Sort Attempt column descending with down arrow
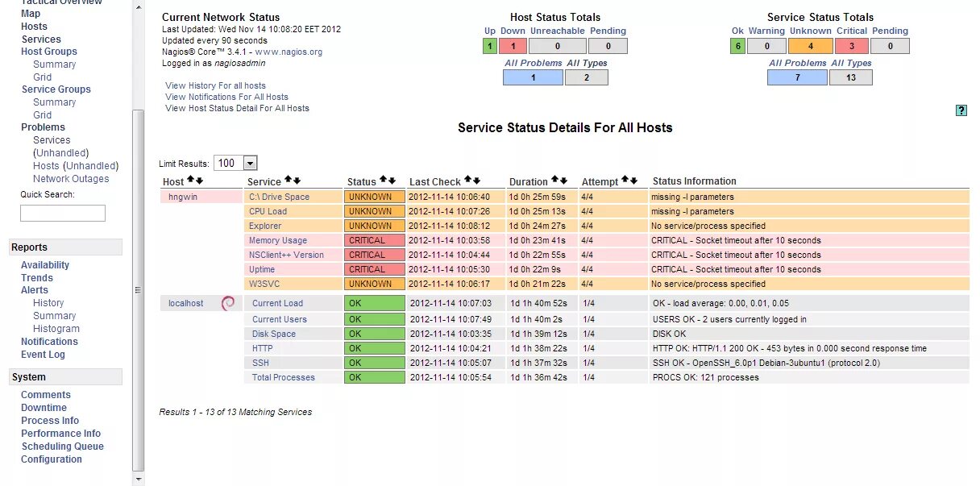 pos(633,181)
